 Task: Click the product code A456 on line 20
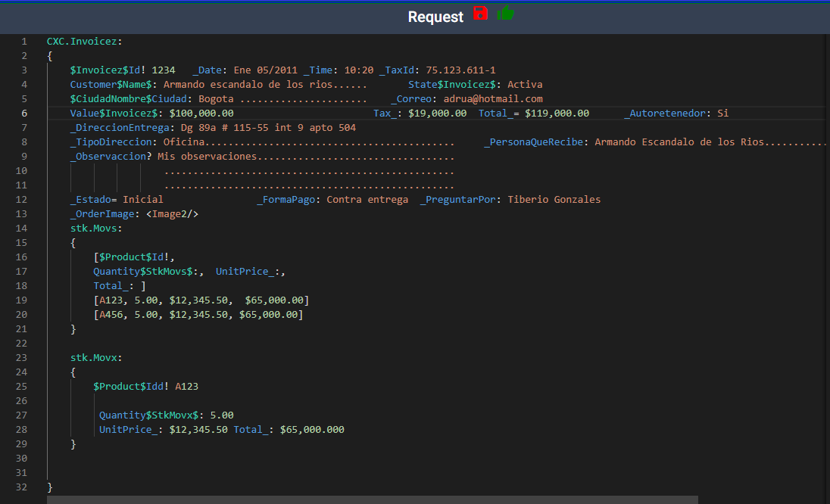click(x=111, y=315)
